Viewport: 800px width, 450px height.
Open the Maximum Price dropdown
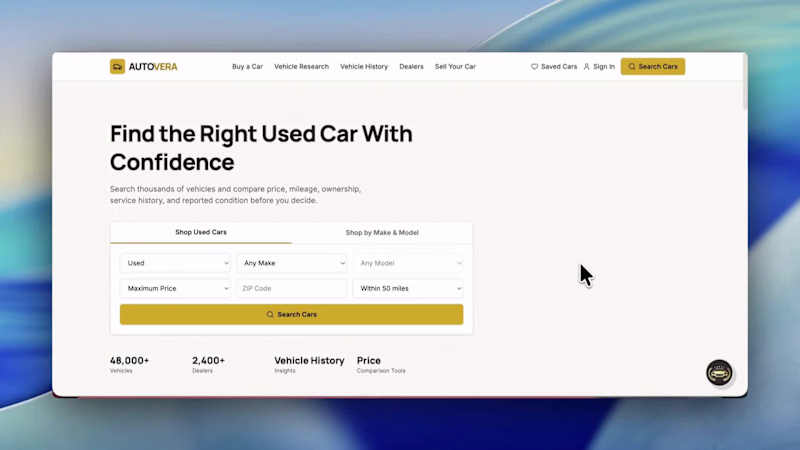[175, 288]
